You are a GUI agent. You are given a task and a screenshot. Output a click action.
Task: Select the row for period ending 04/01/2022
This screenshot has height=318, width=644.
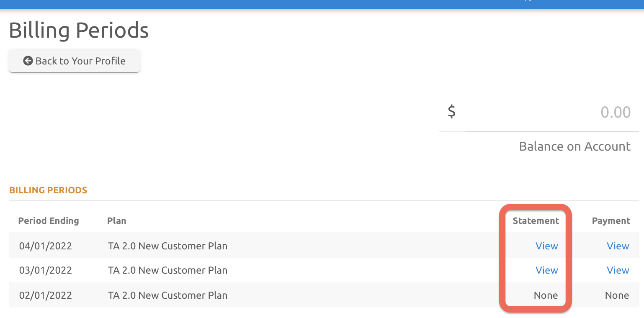click(x=251, y=246)
